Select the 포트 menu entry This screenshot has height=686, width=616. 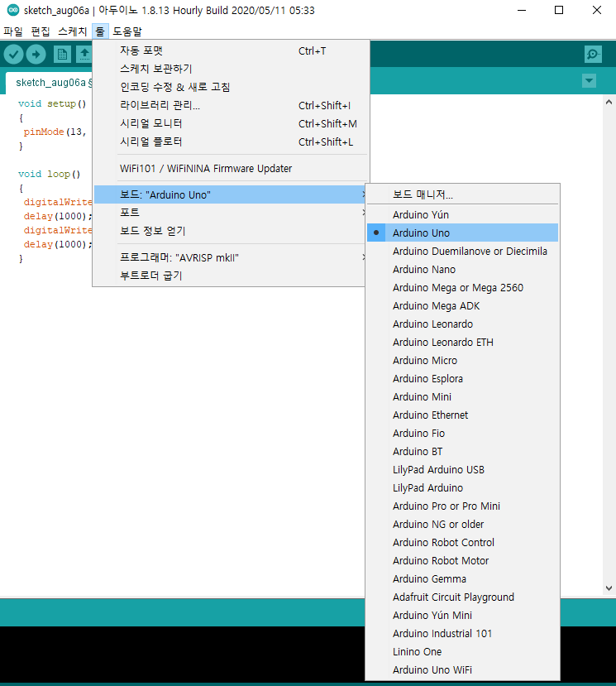pos(230,213)
